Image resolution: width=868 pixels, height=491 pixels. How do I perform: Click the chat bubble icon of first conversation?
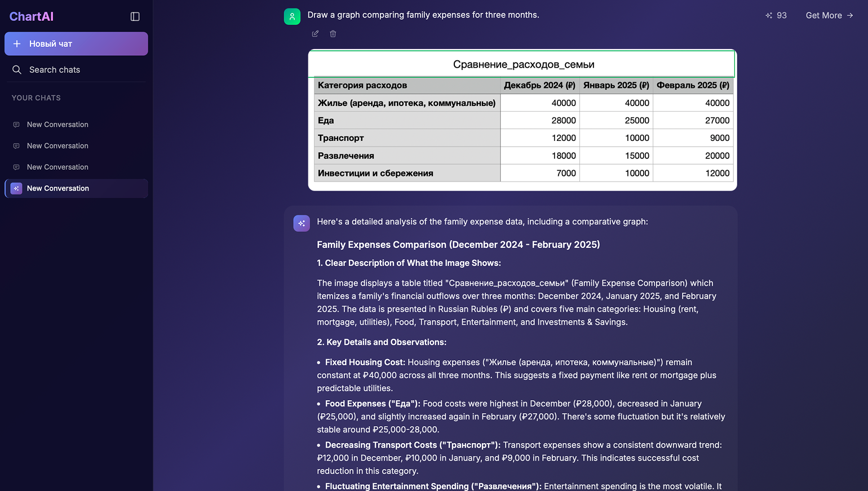[x=16, y=125]
